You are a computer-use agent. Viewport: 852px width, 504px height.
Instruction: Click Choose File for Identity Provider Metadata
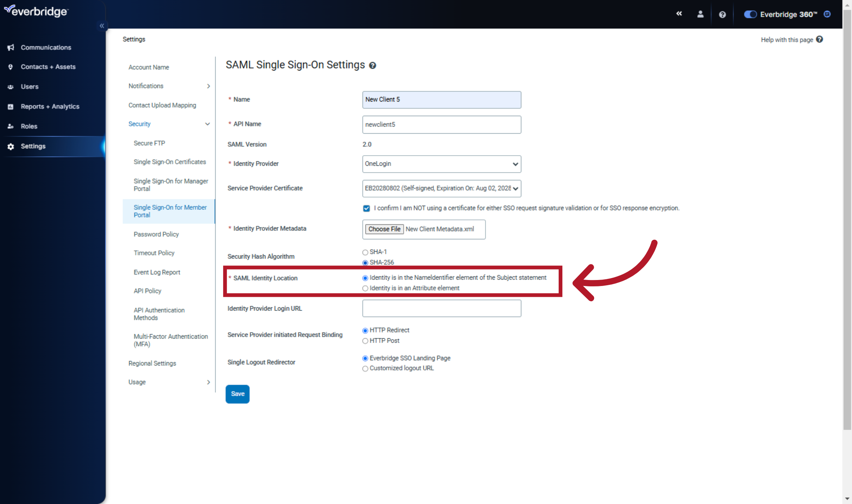[384, 229]
